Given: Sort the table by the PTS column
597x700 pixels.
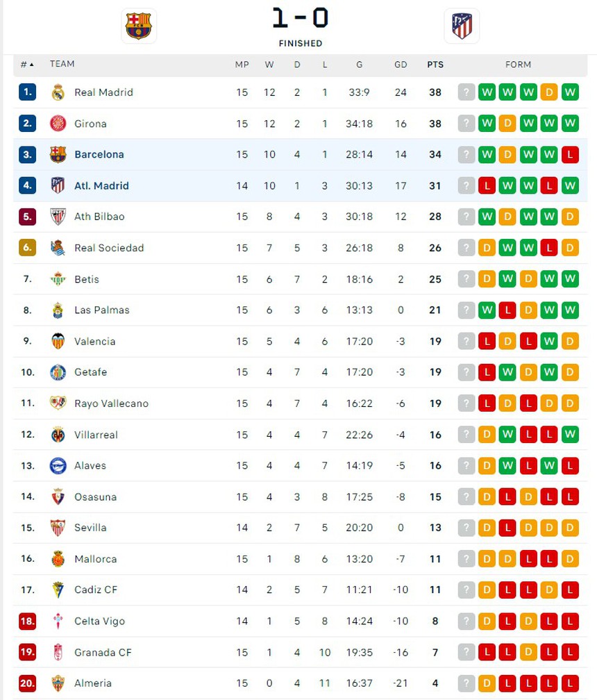Looking at the screenshot, I should 435,64.
